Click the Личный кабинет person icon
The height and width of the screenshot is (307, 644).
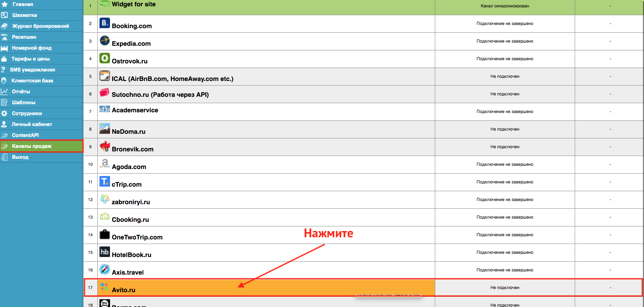point(4,124)
